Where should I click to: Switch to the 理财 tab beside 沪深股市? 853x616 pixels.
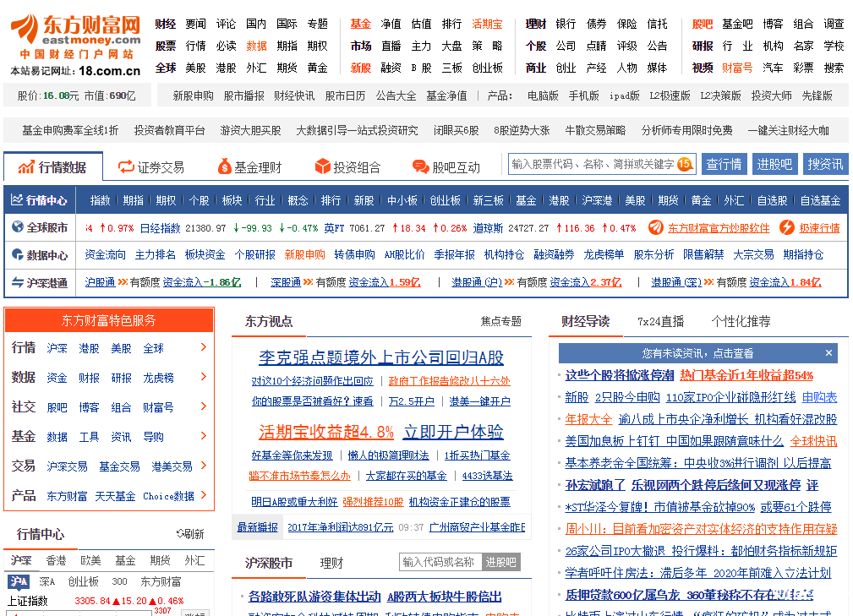coord(331,563)
